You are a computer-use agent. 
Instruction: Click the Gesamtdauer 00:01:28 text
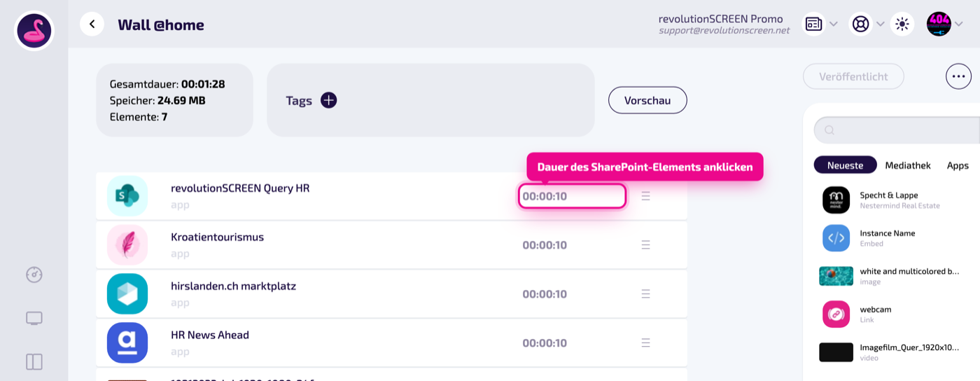click(167, 84)
